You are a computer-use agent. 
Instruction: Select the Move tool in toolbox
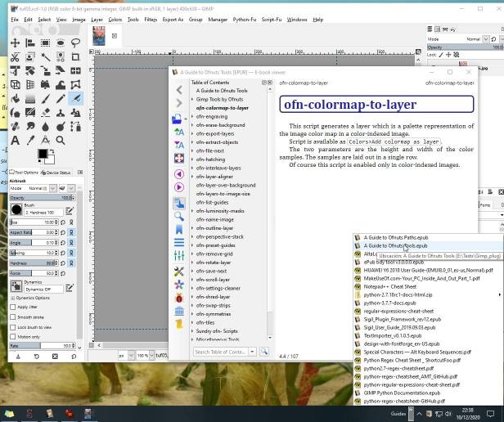coord(16,42)
